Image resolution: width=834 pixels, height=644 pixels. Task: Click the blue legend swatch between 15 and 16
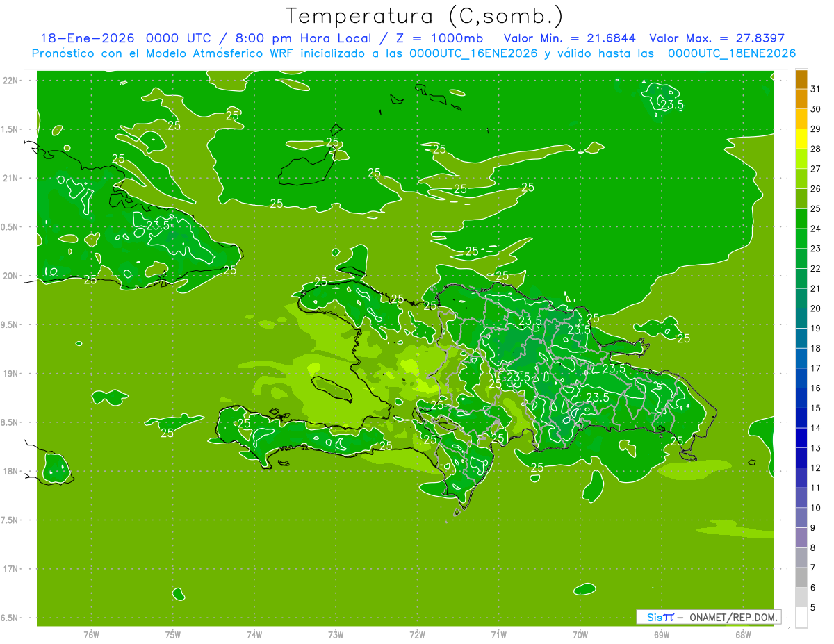[801, 398]
